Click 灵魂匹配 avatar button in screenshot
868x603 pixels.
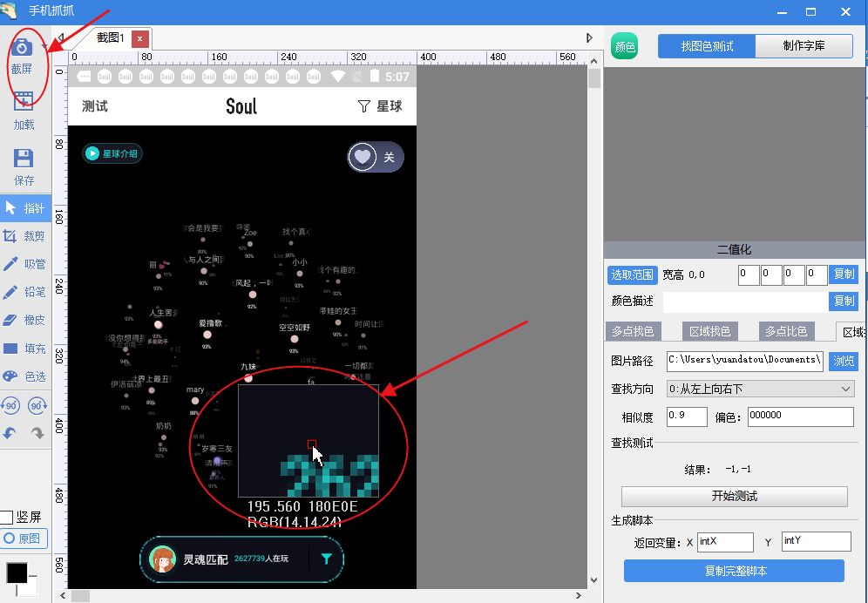coord(163,559)
